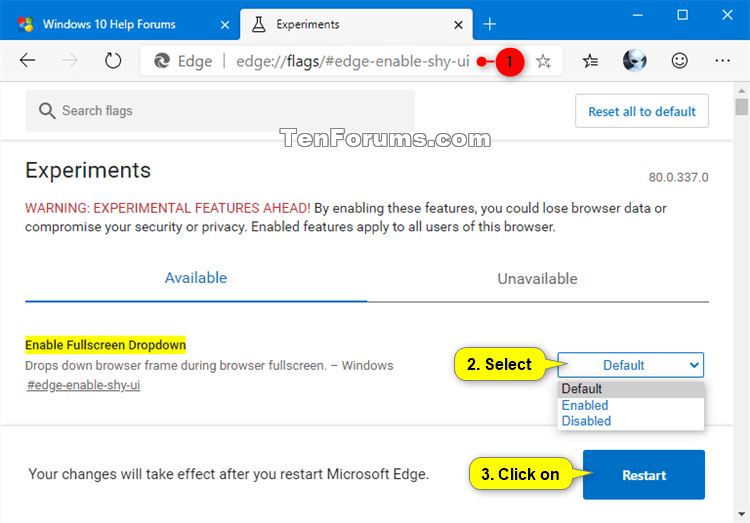
Task: Click the Restart button
Action: point(643,475)
